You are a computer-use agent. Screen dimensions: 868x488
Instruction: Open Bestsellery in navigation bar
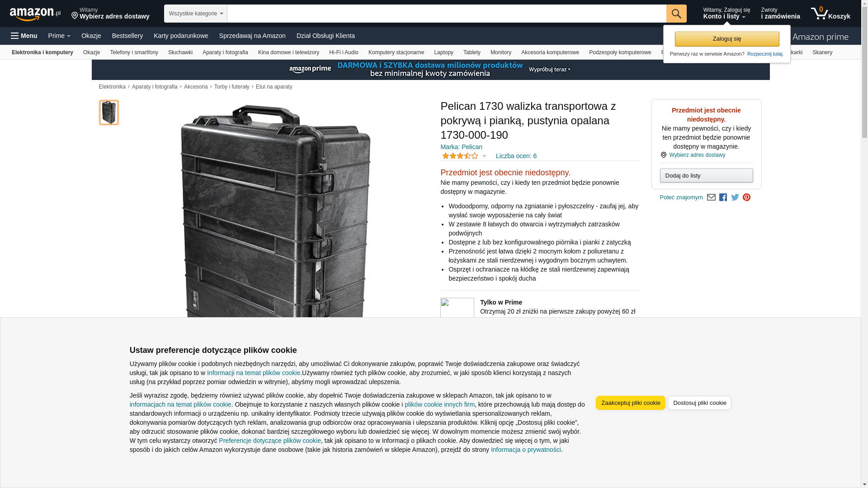pos(127,36)
